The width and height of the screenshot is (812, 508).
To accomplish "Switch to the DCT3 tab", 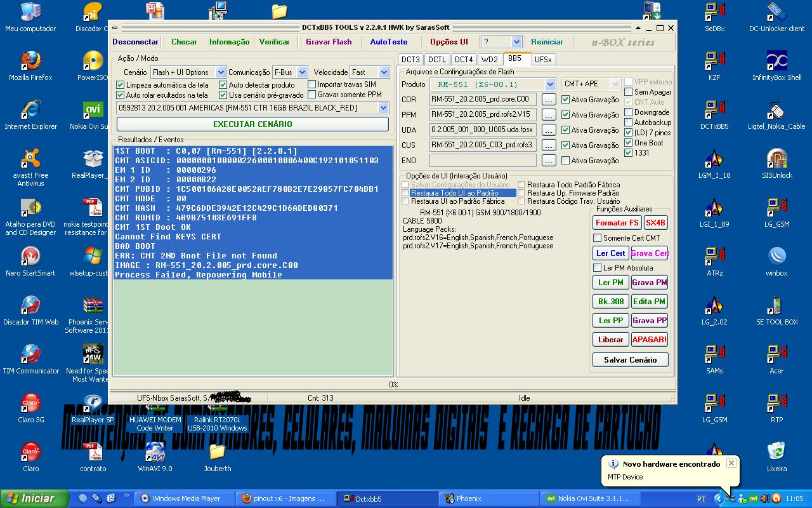I will (410, 60).
